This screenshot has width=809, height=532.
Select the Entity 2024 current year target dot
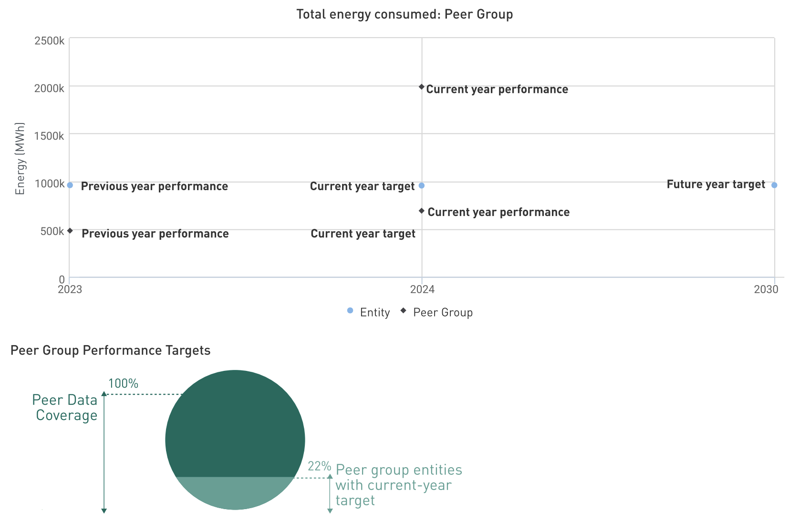point(422,185)
